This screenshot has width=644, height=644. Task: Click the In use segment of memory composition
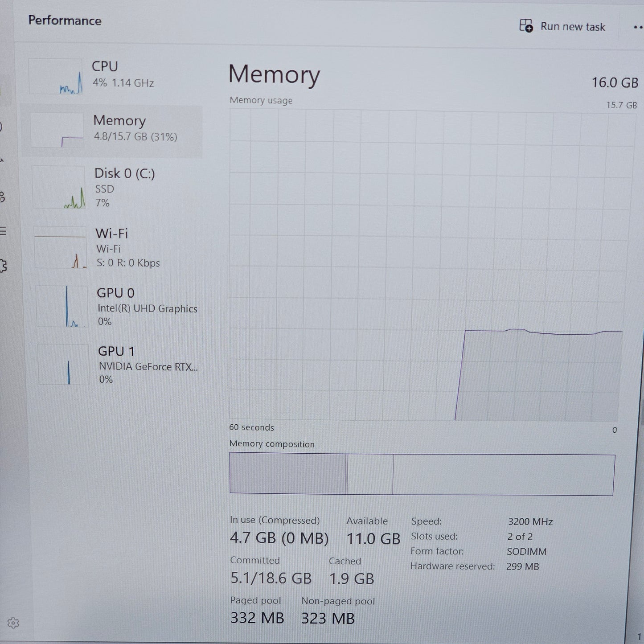288,473
